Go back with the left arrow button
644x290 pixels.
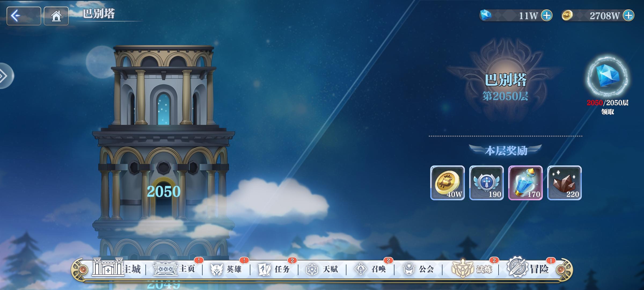pyautogui.click(x=24, y=16)
